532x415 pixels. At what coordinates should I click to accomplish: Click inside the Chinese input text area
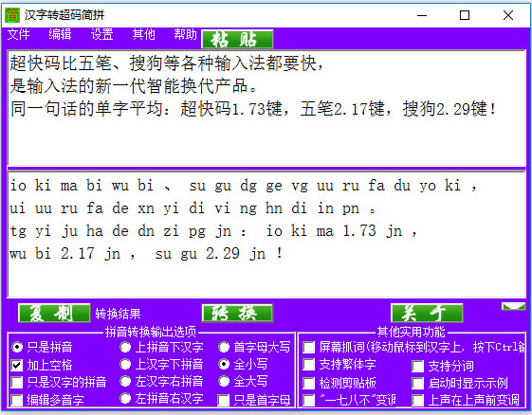pos(266,108)
